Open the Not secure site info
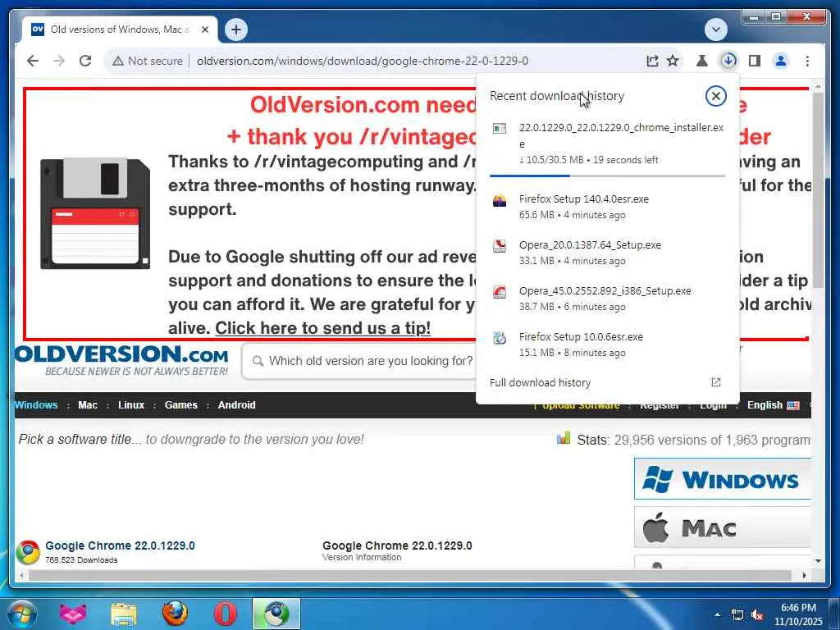Screen dimensions: 840x630 coord(148,61)
